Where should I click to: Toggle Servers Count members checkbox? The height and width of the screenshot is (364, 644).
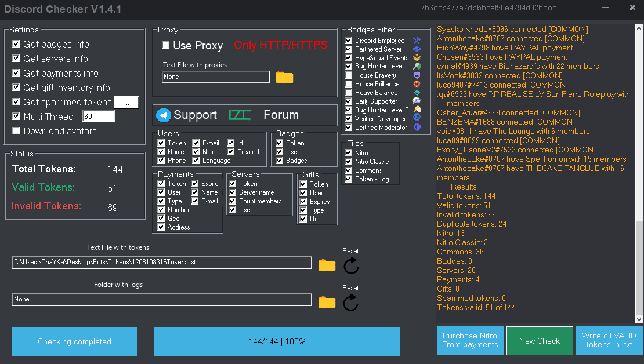233,201
